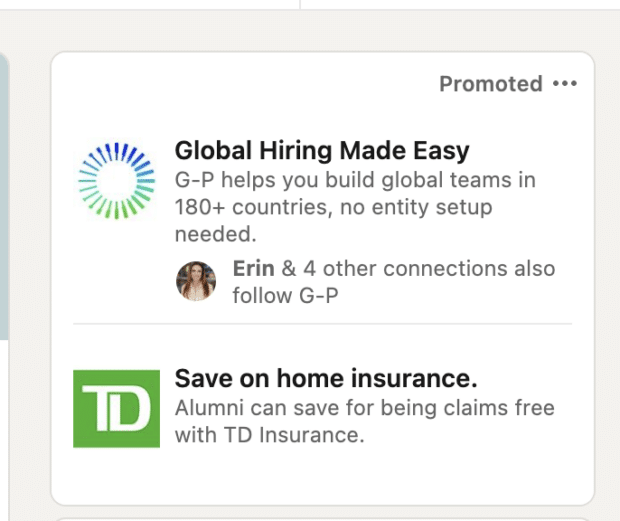The image size is (620, 521).
Task: Click the bold name Erin
Action: (253, 268)
